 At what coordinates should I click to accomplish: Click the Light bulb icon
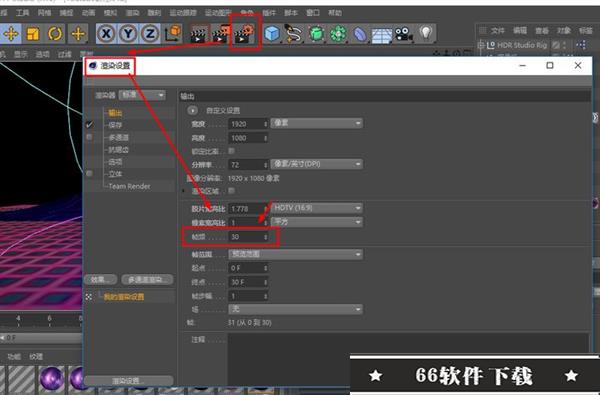pos(426,34)
